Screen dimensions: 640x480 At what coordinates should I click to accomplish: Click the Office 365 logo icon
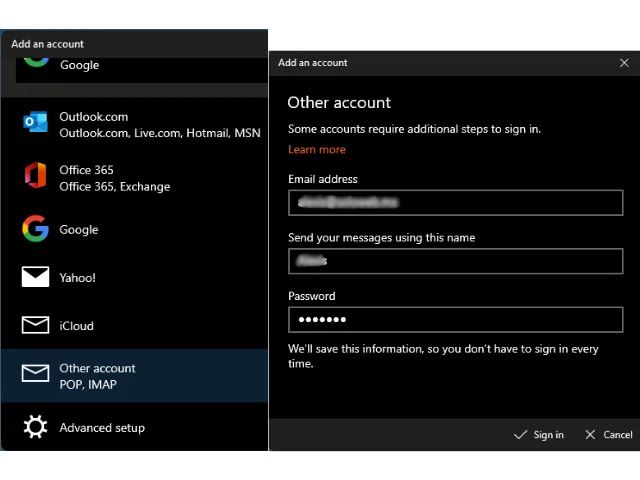(36, 175)
